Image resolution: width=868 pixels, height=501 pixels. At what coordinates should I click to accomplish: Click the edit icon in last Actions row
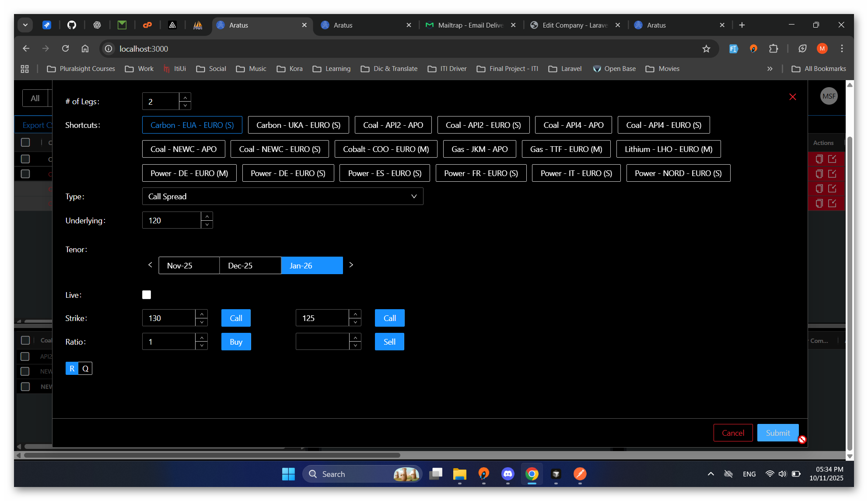pos(832,203)
